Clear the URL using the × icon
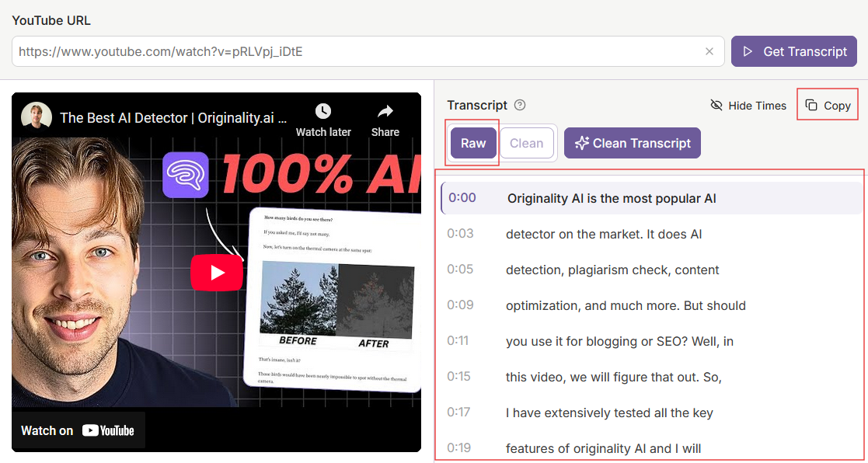This screenshot has width=868, height=463. [x=709, y=50]
